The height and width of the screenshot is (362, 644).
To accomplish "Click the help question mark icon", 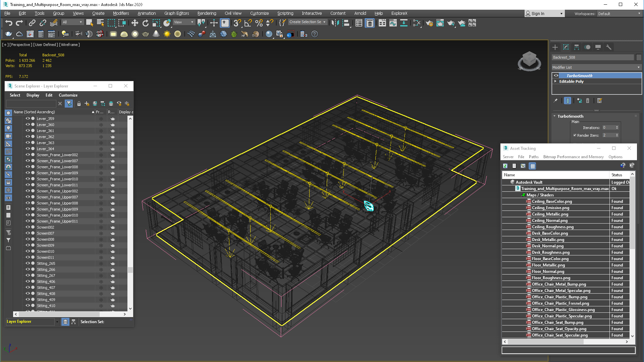I will 315,34.
